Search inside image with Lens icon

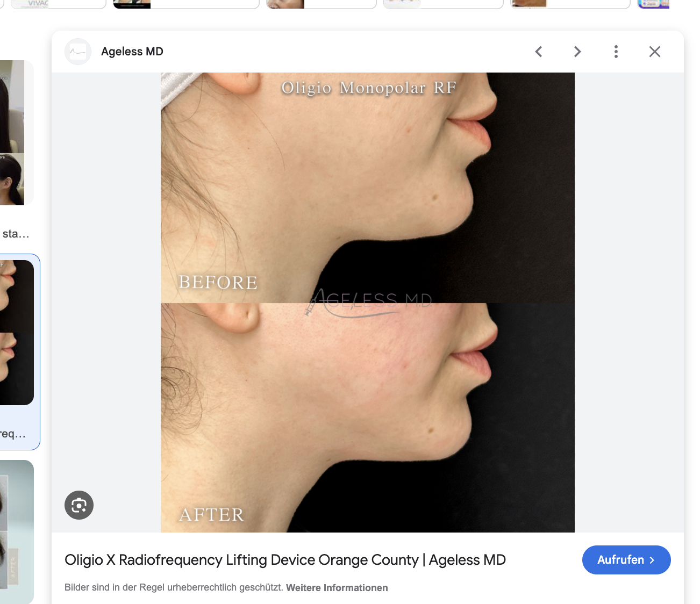point(79,505)
